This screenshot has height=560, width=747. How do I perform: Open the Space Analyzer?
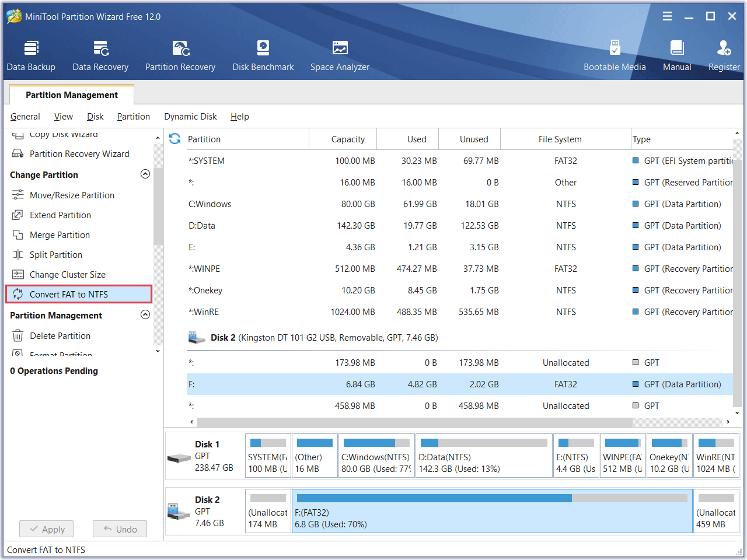pyautogui.click(x=340, y=56)
